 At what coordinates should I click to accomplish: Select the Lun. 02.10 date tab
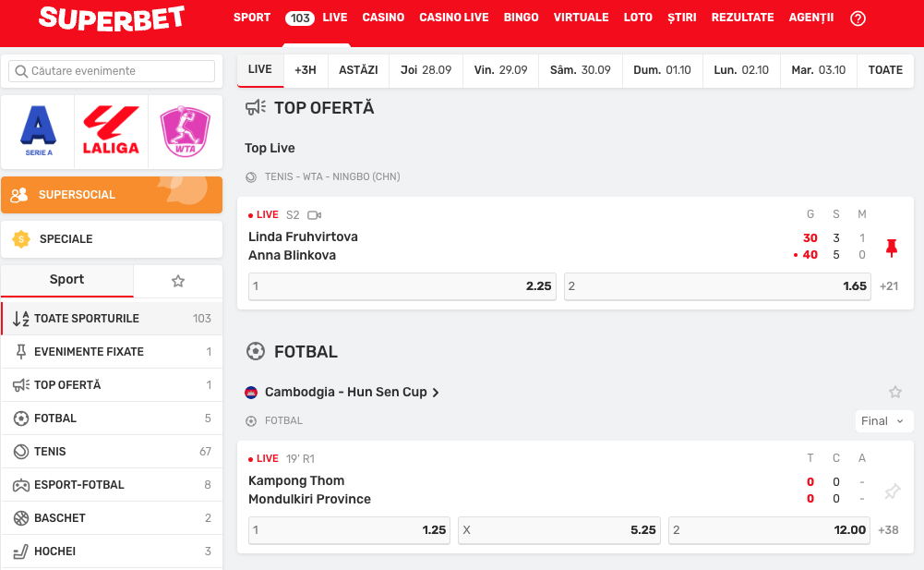[741, 70]
